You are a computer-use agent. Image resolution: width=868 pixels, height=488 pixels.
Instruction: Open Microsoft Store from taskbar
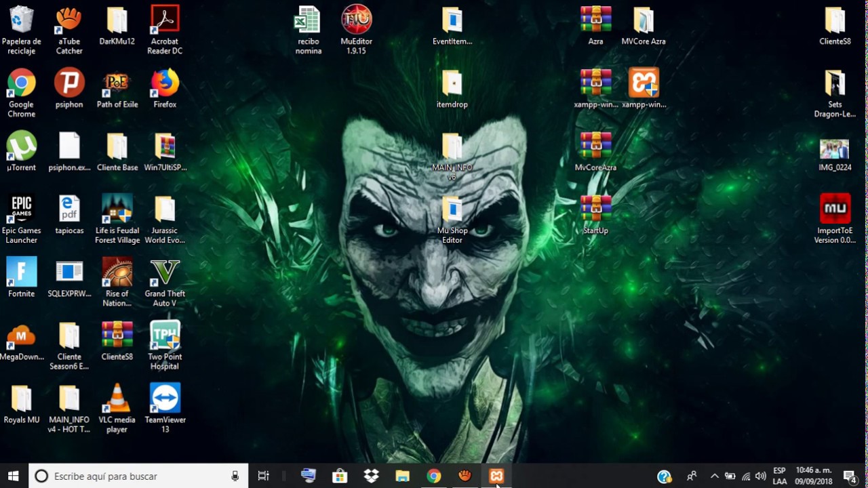[x=340, y=476]
